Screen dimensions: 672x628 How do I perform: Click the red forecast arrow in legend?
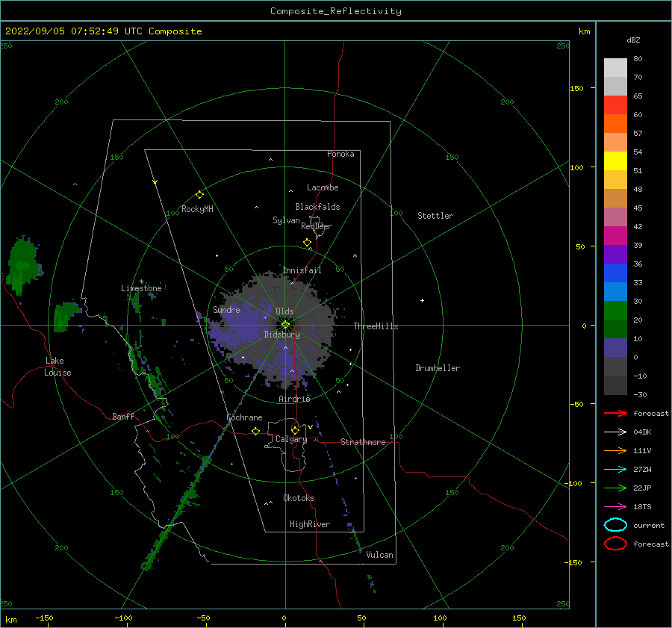tap(615, 413)
